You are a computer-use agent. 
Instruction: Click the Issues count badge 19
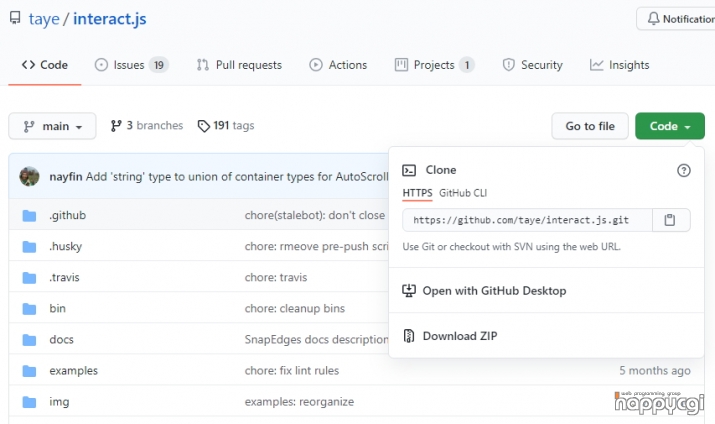[x=158, y=65]
